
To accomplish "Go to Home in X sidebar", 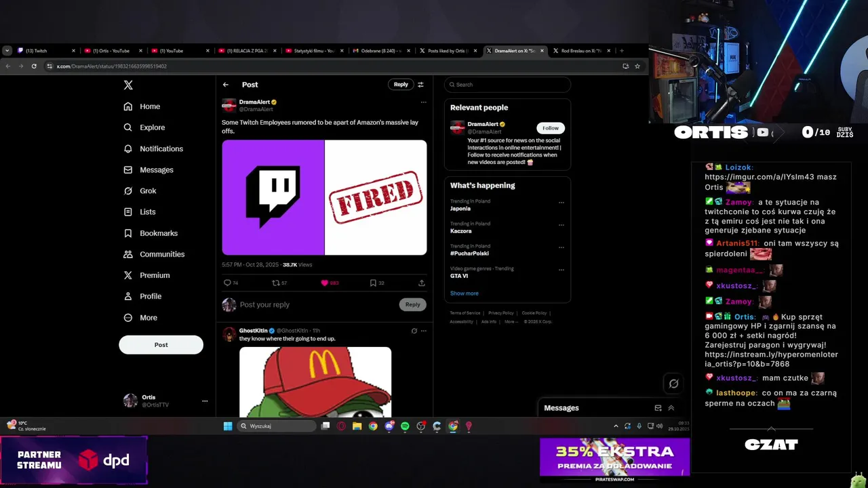I will (142, 106).
